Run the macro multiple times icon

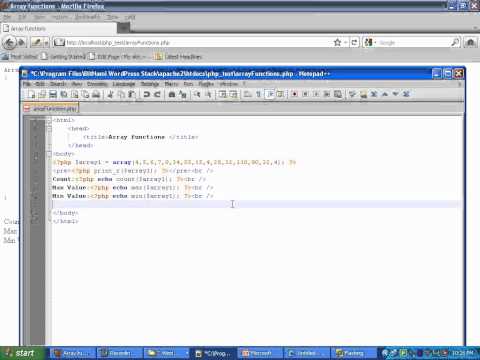(x=327, y=95)
